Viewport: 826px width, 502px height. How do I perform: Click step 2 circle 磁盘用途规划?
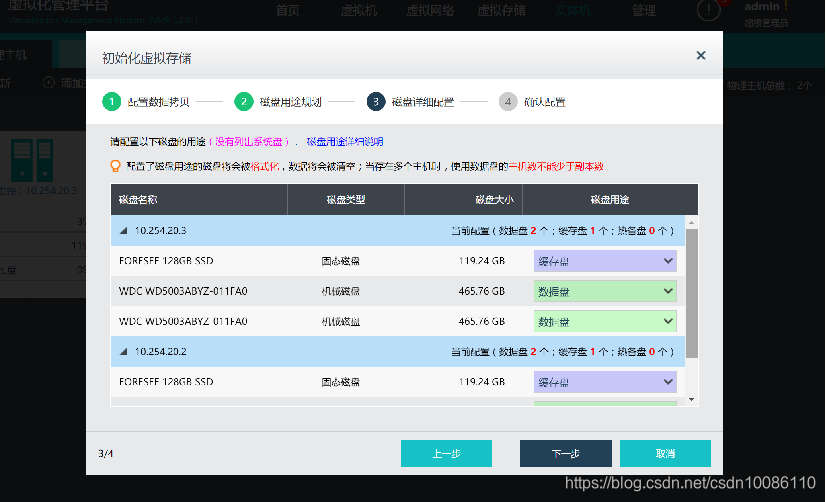click(244, 102)
